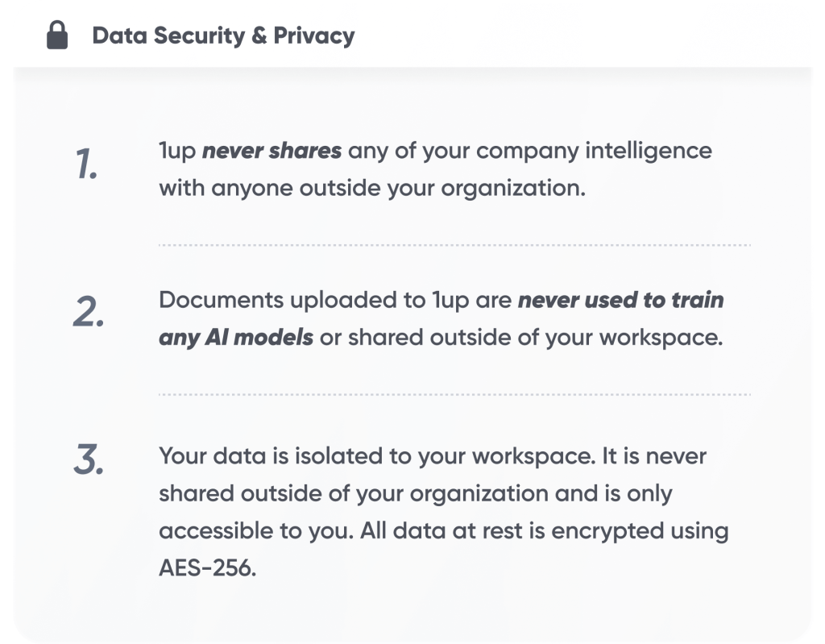Select the italic numeral "1."

(x=88, y=164)
